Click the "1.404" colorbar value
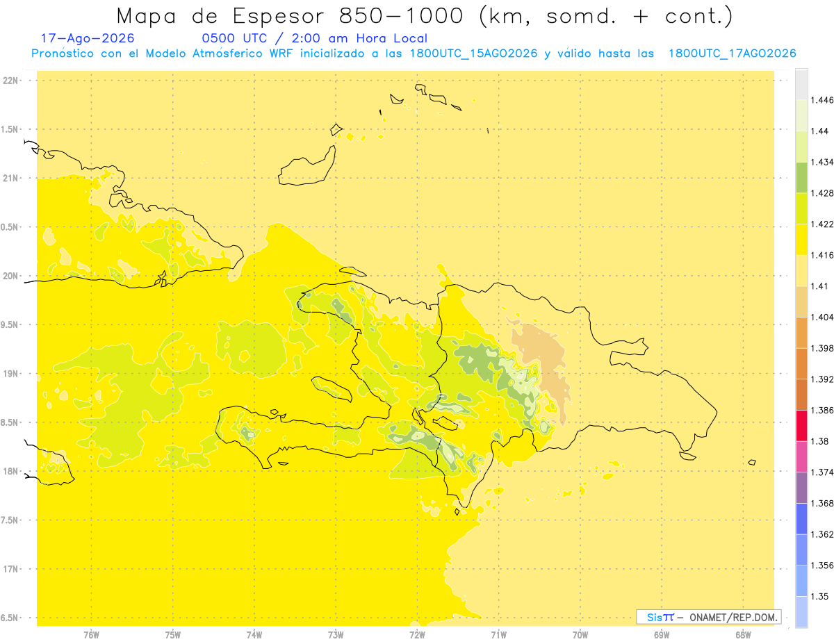834x644 pixels. coord(823,317)
